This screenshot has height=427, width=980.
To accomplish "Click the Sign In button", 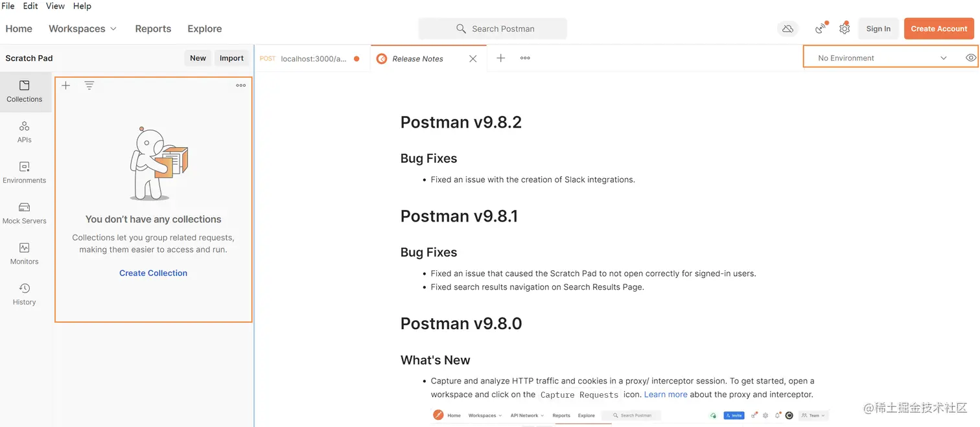I will pos(878,29).
